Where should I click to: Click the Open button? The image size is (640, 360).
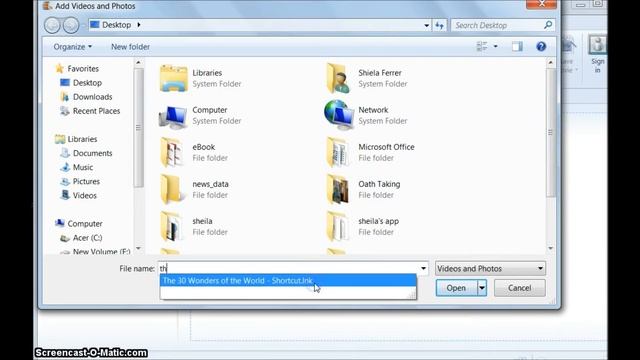(456, 288)
